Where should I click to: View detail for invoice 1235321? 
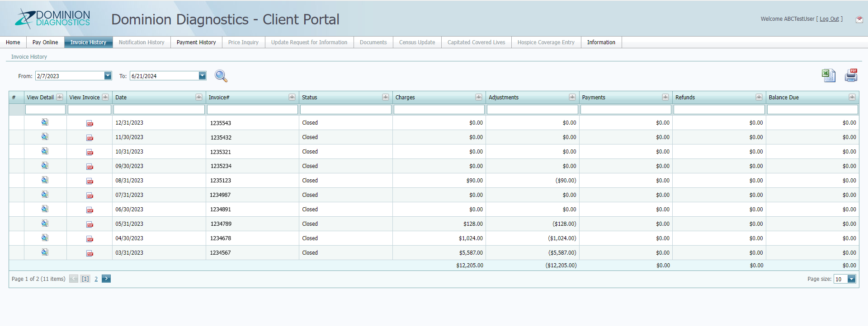(45, 151)
